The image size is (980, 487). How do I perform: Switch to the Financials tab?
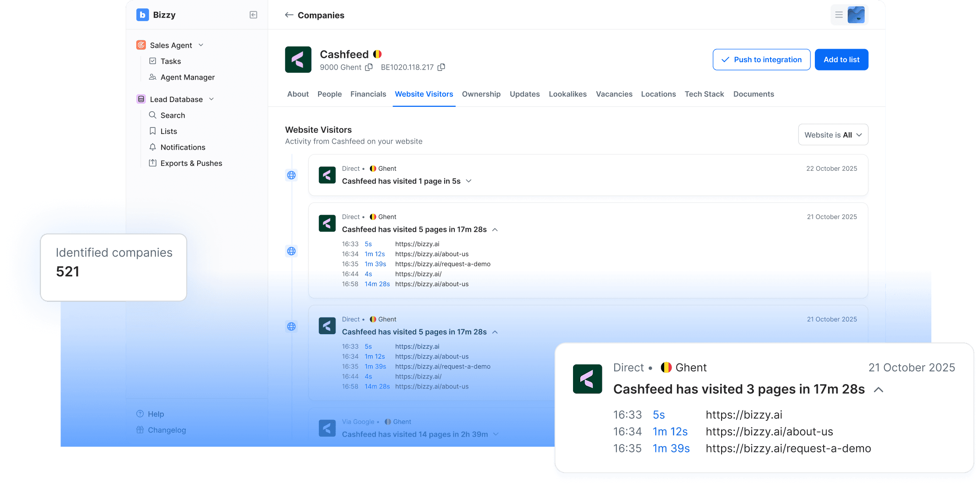[x=368, y=94]
